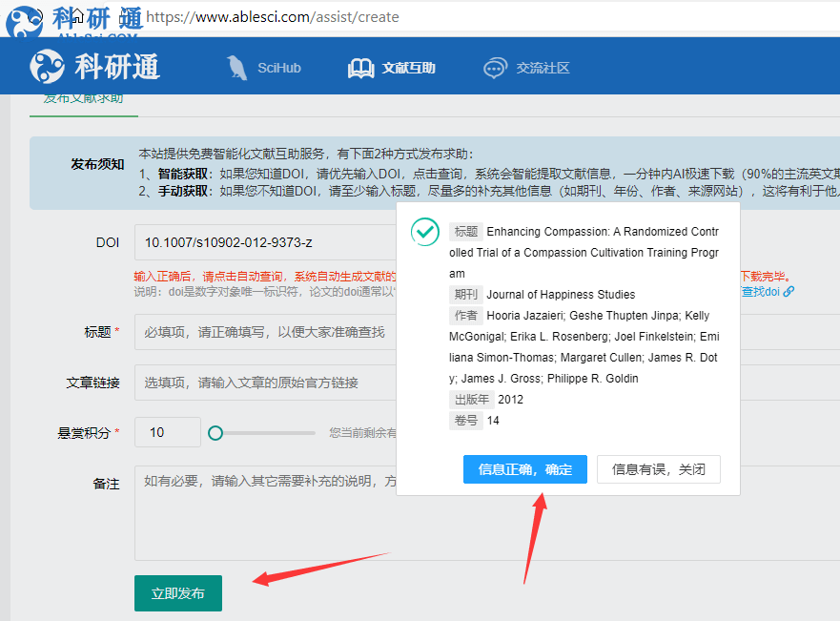Click the 科研通 logo in blue header
This screenshot has width=840, height=621.
click(x=93, y=67)
